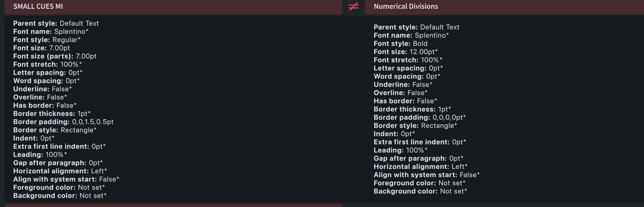Image resolution: width=644 pixels, height=207 pixels.
Task: Click Parent style line in SMALL CUES MI
Action: [x=56, y=23]
